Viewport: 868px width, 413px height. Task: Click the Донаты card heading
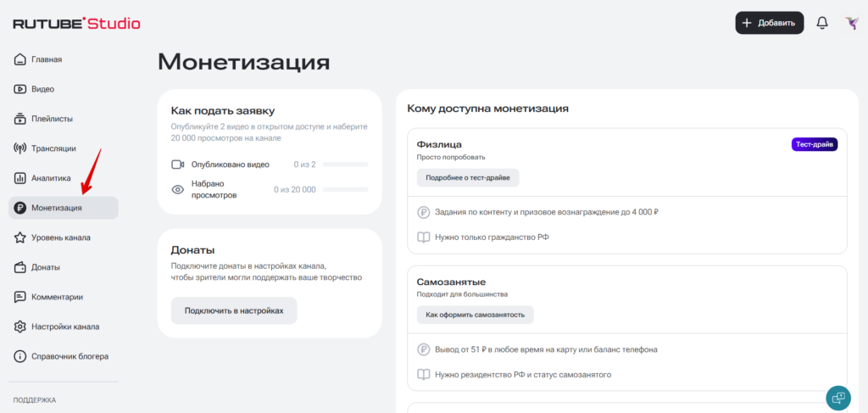click(x=192, y=250)
